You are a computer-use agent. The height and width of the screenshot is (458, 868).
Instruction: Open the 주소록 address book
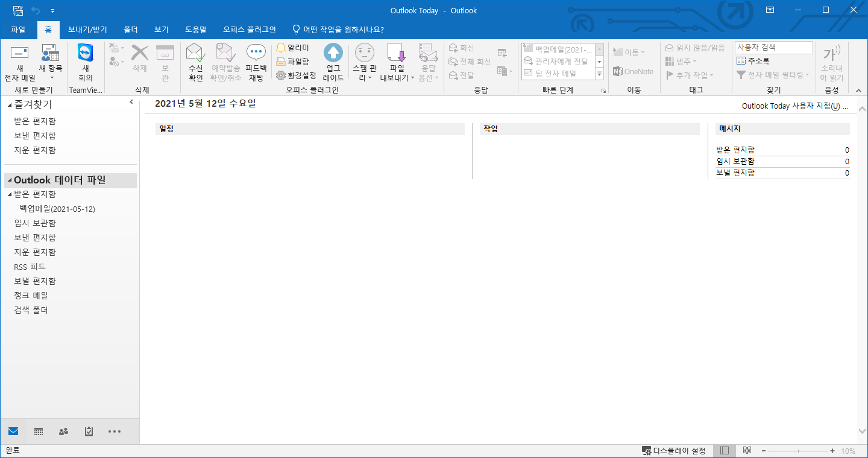tap(753, 61)
